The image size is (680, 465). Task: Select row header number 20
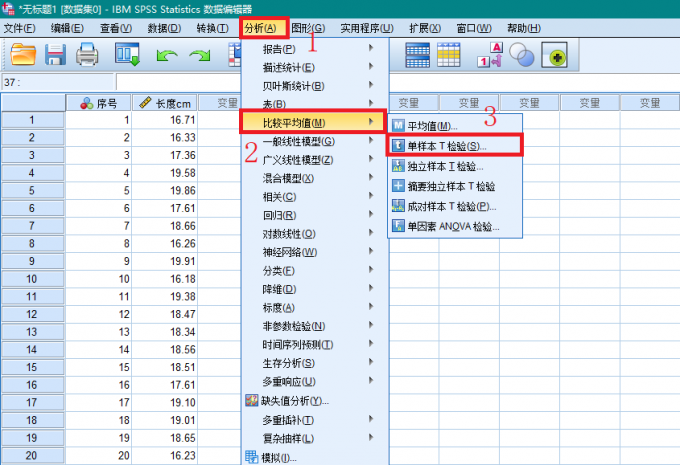(33, 455)
